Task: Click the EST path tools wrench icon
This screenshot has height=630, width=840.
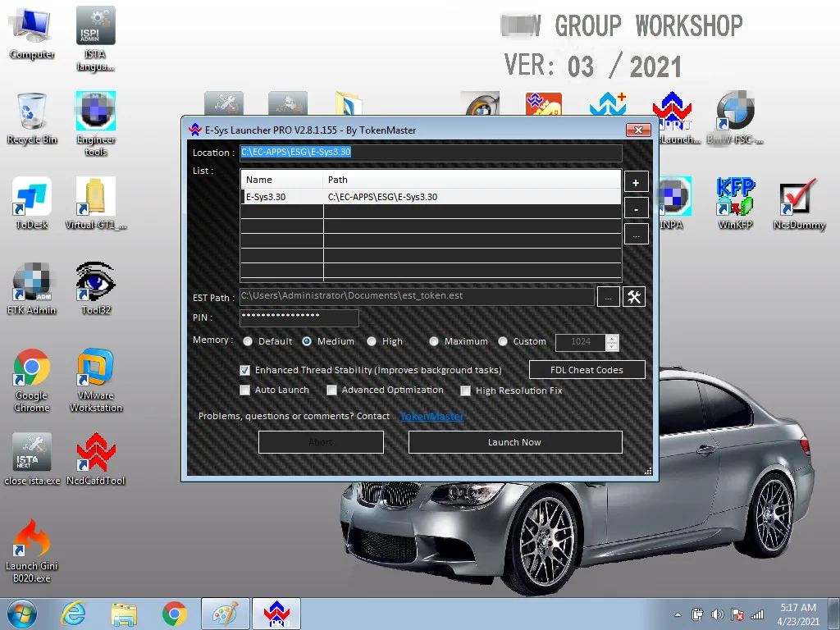Action: point(633,297)
